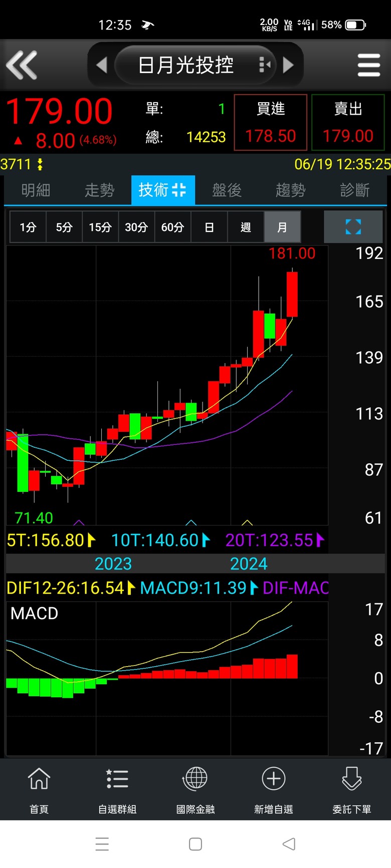Screen dimensions: 391x868
Task: Switch to the 趨勢 tab
Action: coord(290,190)
